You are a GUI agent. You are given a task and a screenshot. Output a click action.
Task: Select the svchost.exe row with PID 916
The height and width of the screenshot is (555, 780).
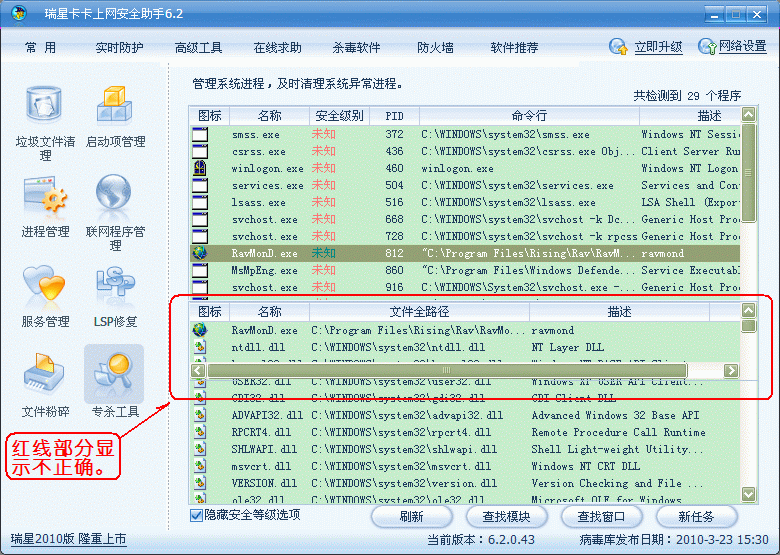pos(465,287)
